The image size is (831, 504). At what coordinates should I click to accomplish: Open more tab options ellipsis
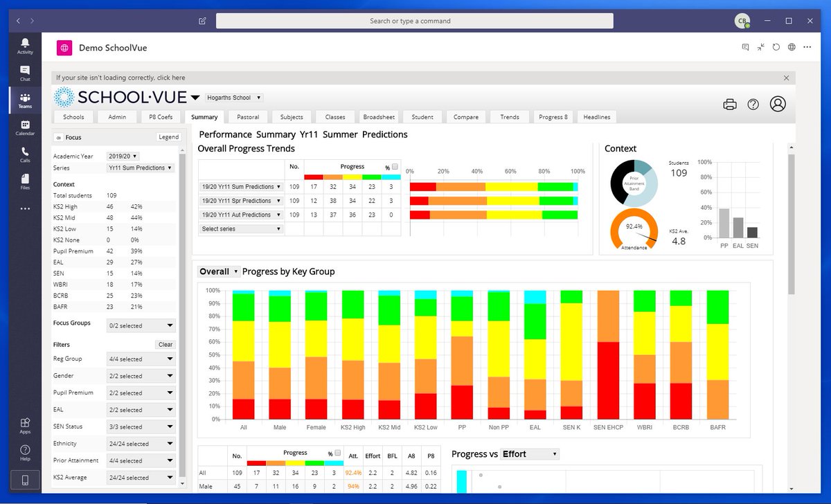[807, 47]
